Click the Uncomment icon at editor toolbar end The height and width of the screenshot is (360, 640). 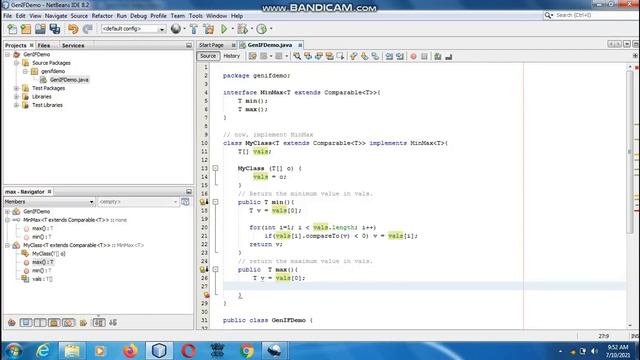point(449,56)
